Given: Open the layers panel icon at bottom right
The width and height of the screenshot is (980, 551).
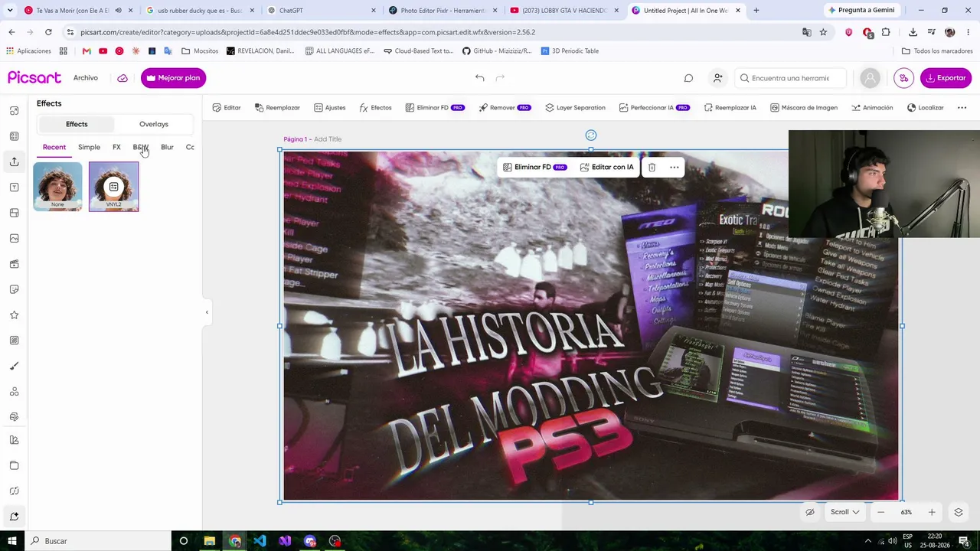Looking at the screenshot, I should 958,512.
